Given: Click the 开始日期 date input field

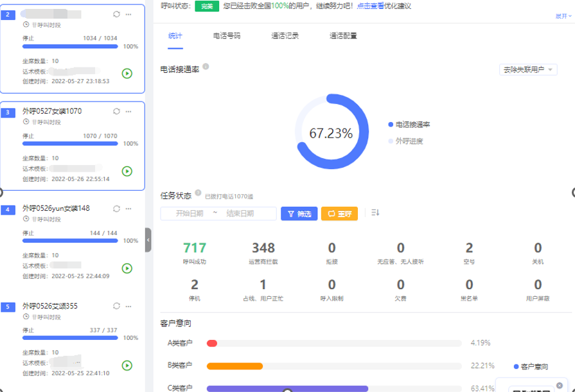Looking at the screenshot, I should click(190, 213).
